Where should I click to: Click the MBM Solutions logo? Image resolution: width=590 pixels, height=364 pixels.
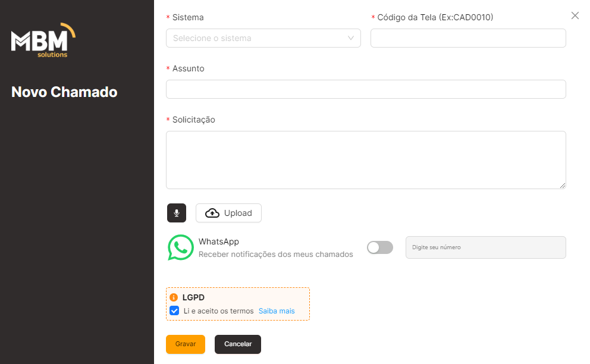coord(43,40)
